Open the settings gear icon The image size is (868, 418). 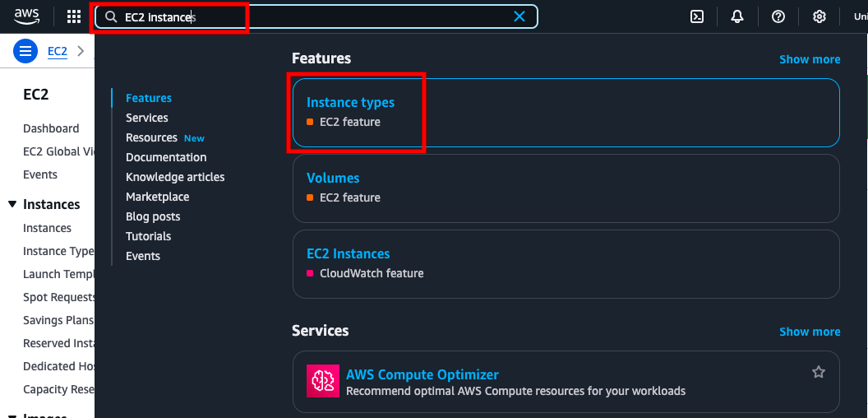(x=820, y=16)
